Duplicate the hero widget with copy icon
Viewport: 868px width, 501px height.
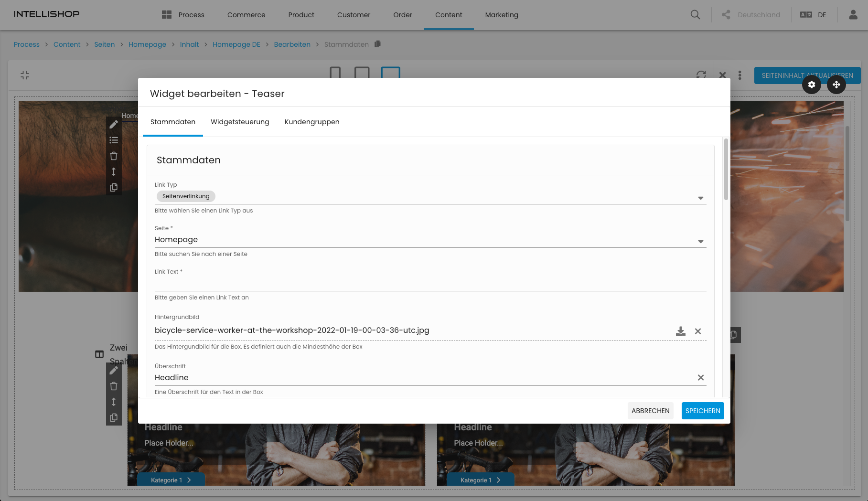tap(114, 187)
